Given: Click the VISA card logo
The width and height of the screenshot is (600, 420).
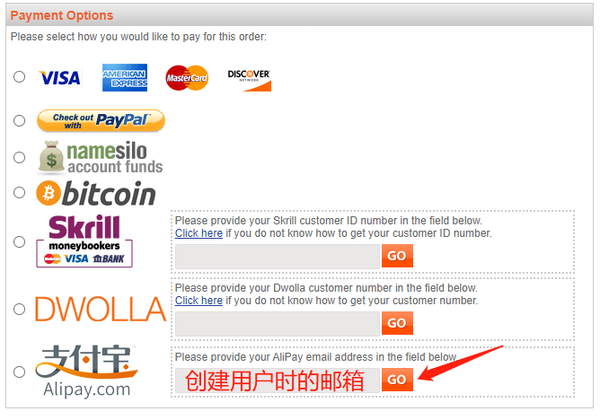Looking at the screenshot, I should [x=60, y=78].
